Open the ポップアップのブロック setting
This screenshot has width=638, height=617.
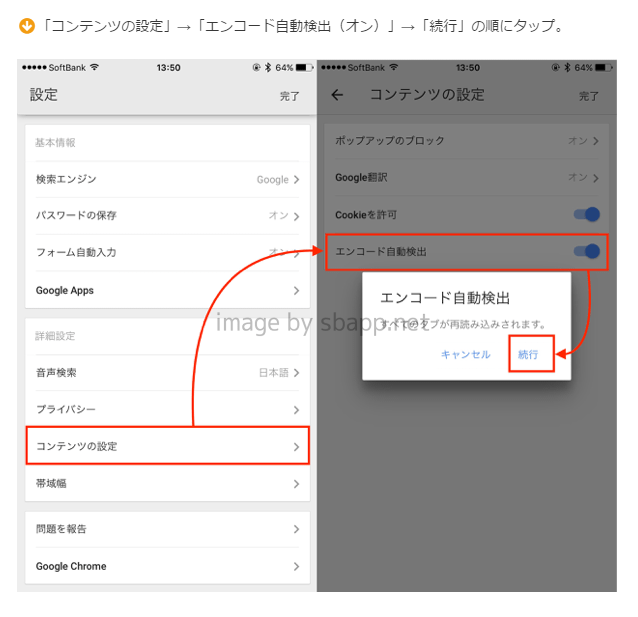466,141
